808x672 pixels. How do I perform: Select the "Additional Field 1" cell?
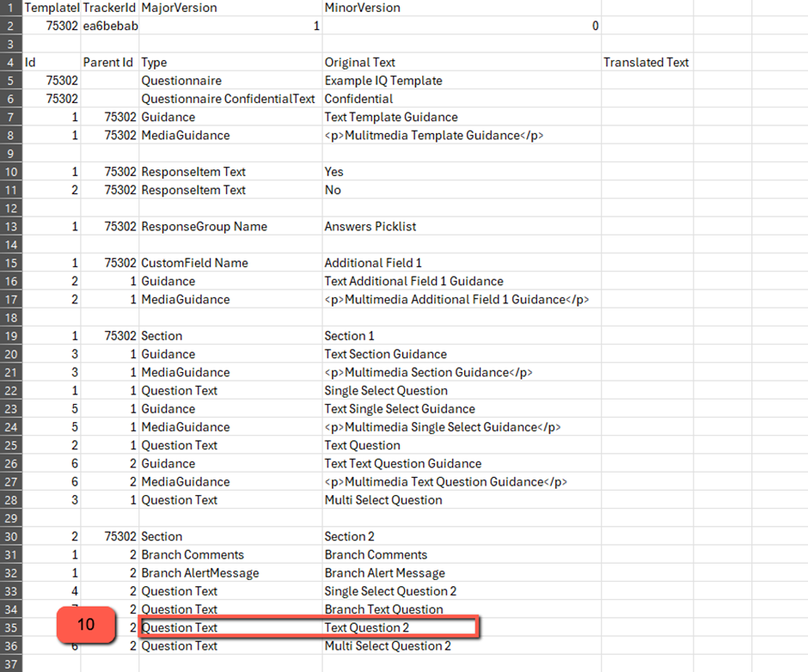click(373, 263)
